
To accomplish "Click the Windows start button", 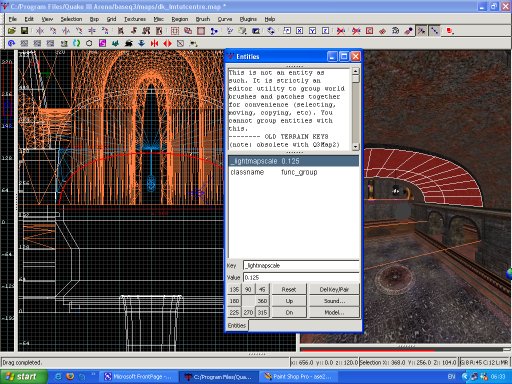I will click(x=23, y=377).
